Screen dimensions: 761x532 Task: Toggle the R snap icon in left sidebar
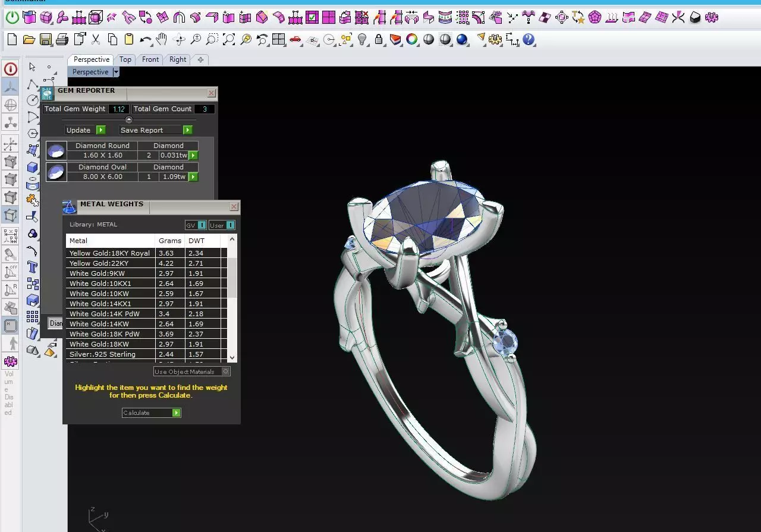coord(11,290)
